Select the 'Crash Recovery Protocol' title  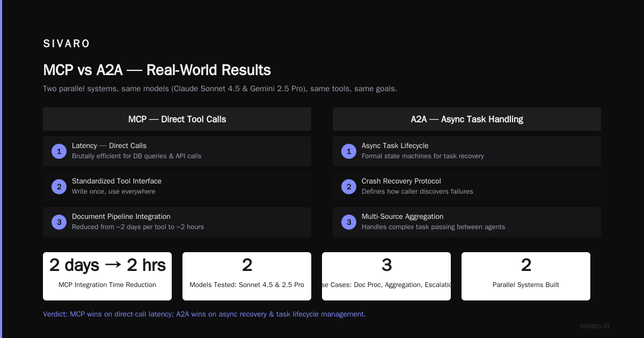[x=401, y=181]
